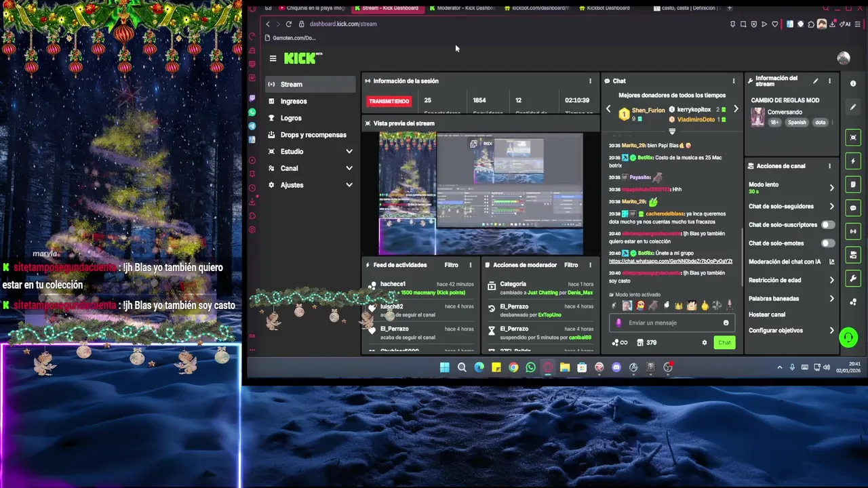Open Acciones de moderador three-dot menu
Image resolution: width=868 pixels, height=488 pixels.
(590, 265)
